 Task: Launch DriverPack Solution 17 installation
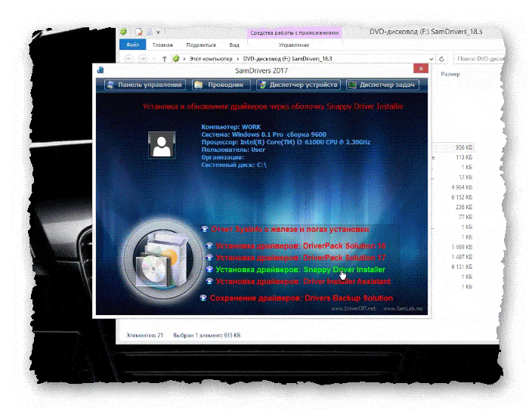[x=301, y=258]
